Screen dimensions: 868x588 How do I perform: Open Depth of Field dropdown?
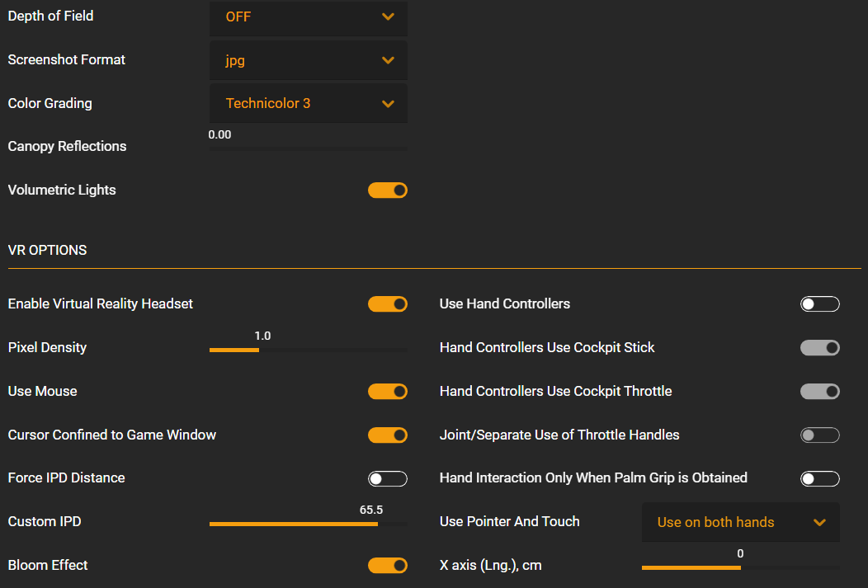point(309,17)
